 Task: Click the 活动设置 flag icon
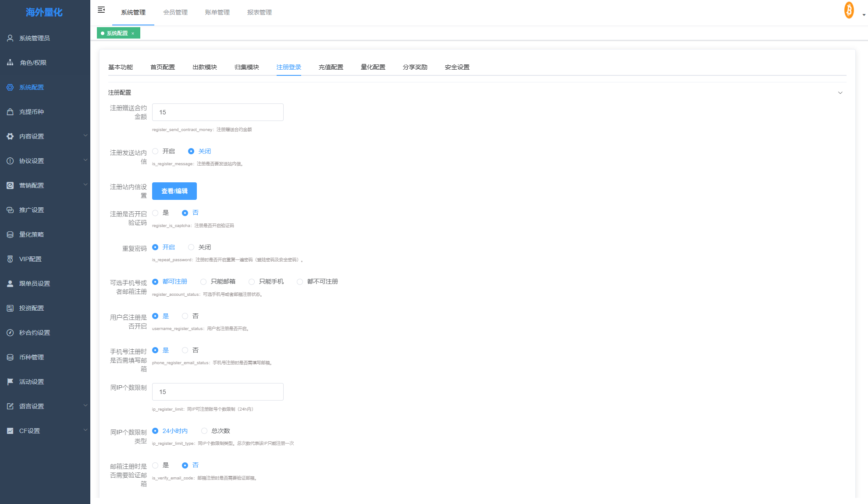pos(10,382)
